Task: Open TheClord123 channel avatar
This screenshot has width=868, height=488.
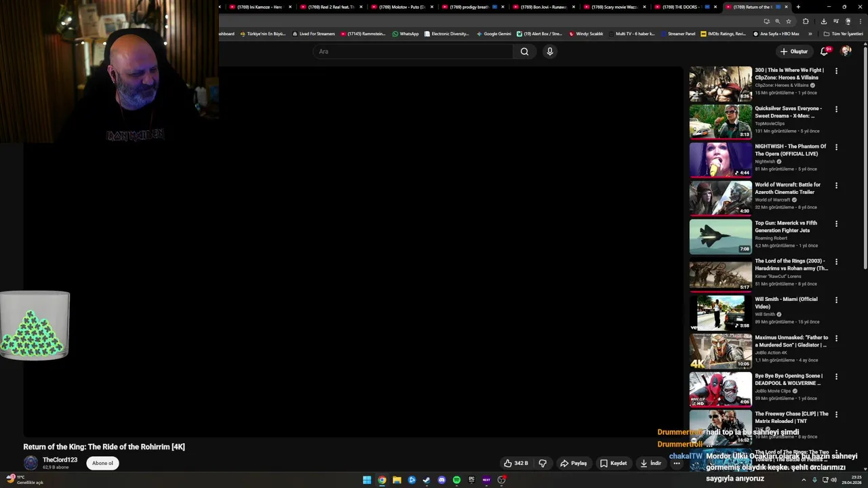Action: point(31,463)
